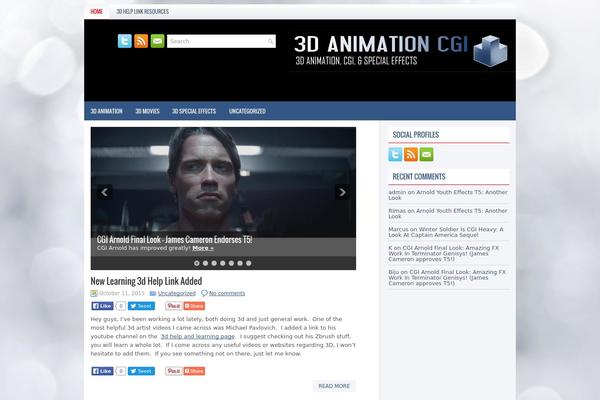Open the 3d help and learning page link

coord(198,336)
